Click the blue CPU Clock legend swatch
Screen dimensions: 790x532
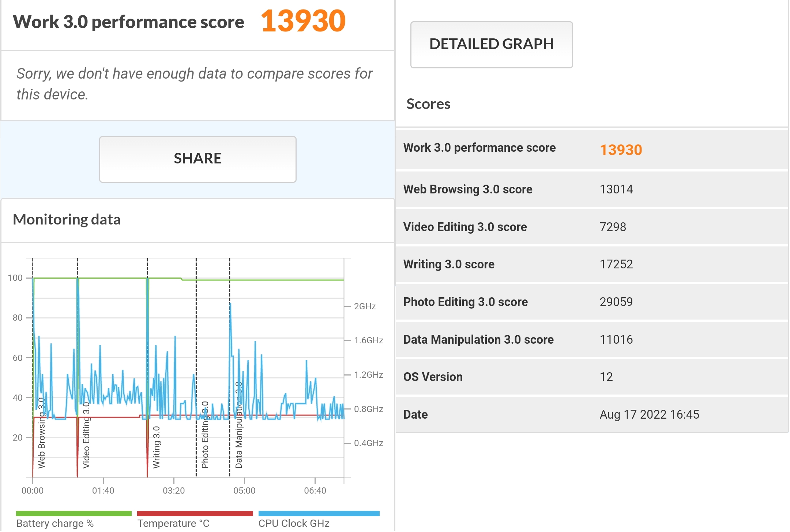coord(319,513)
